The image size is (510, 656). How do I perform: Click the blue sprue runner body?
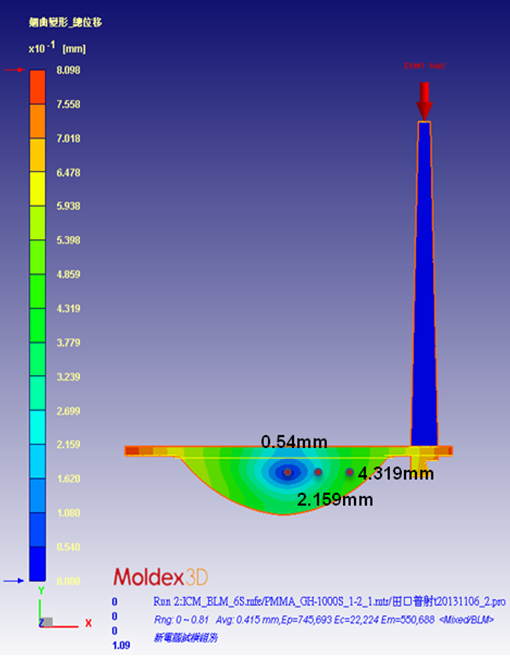(424, 284)
